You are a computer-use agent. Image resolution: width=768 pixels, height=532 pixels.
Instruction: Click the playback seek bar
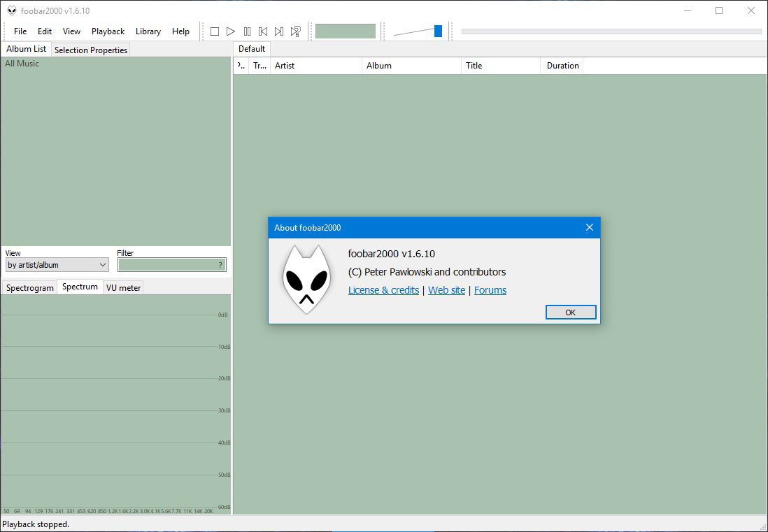pyautogui.click(x=611, y=31)
